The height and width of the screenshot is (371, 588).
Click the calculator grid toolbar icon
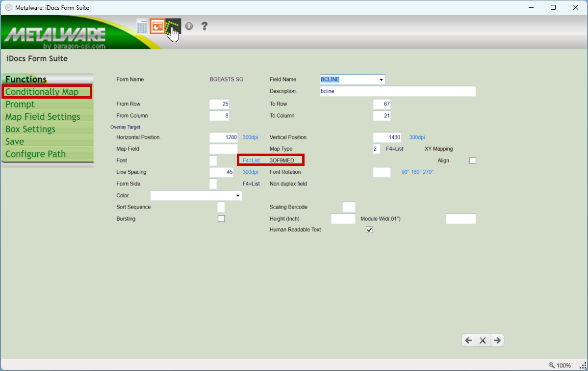[142, 26]
